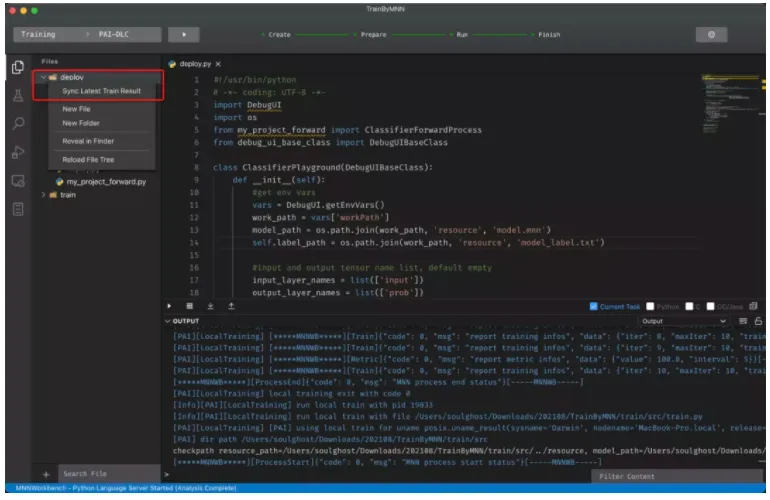770x500 pixels.
Task: Switch to the deploy.py tab
Action: (x=195, y=64)
